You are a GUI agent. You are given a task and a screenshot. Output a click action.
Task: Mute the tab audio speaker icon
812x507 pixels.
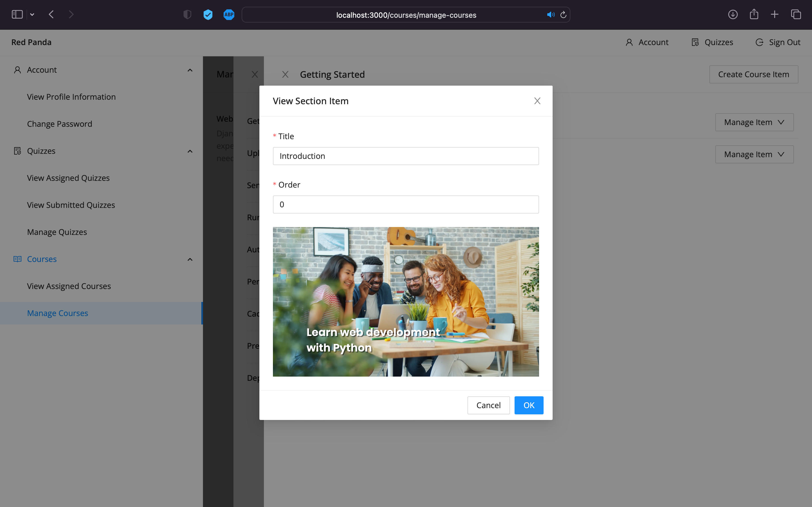click(550, 15)
